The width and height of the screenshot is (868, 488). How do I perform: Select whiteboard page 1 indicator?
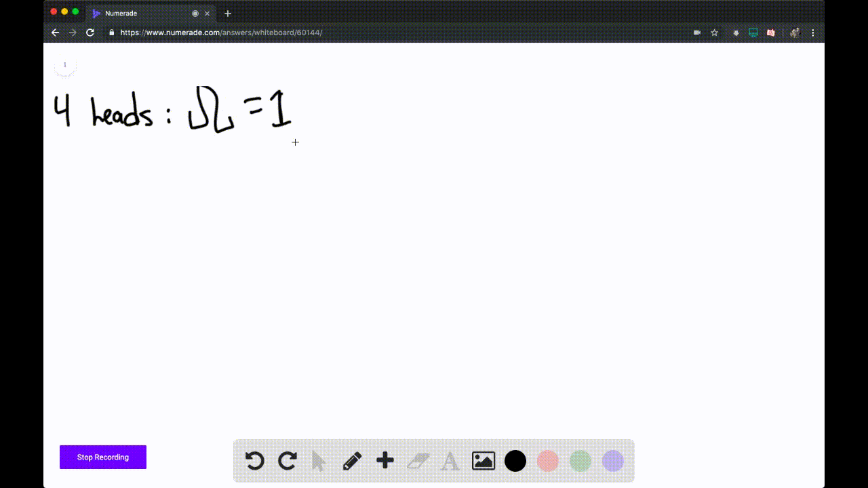pos(65,65)
